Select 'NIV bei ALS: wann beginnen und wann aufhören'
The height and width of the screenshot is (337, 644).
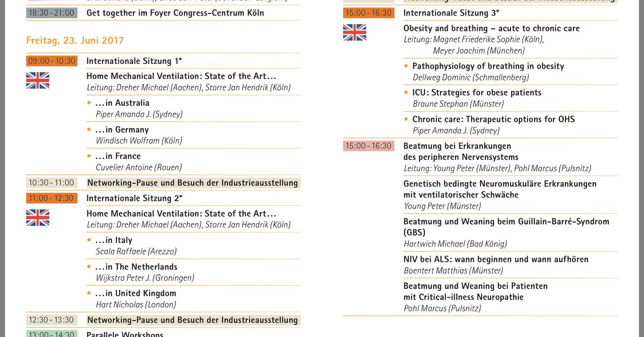click(x=496, y=259)
